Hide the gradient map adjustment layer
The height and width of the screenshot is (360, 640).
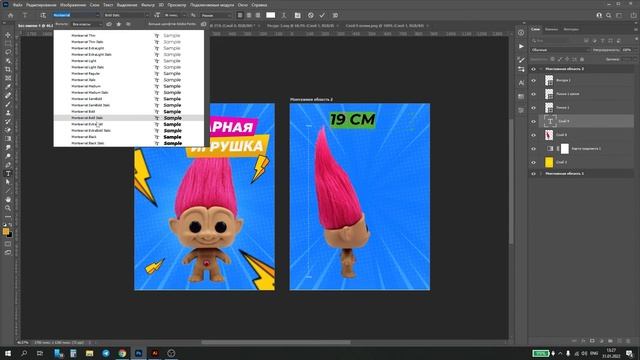tap(533, 149)
